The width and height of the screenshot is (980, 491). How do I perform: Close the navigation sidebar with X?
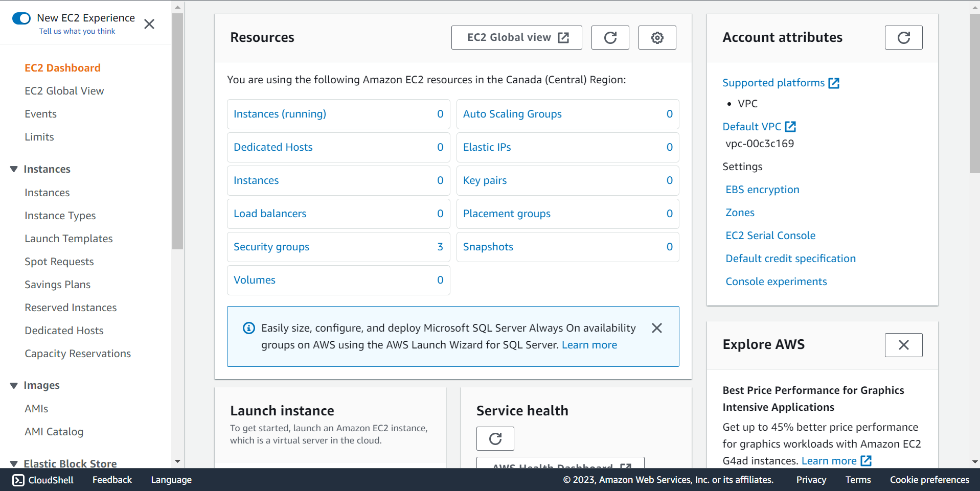(x=149, y=24)
